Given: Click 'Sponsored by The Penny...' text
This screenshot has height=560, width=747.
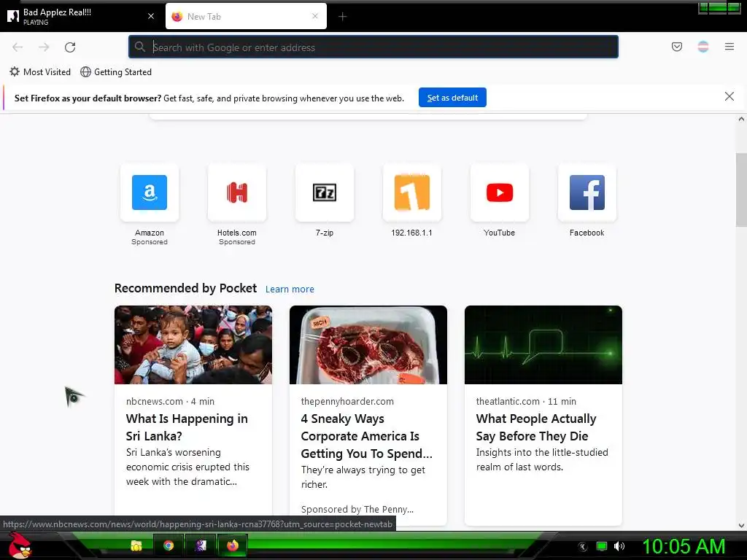Looking at the screenshot, I should click(x=357, y=509).
